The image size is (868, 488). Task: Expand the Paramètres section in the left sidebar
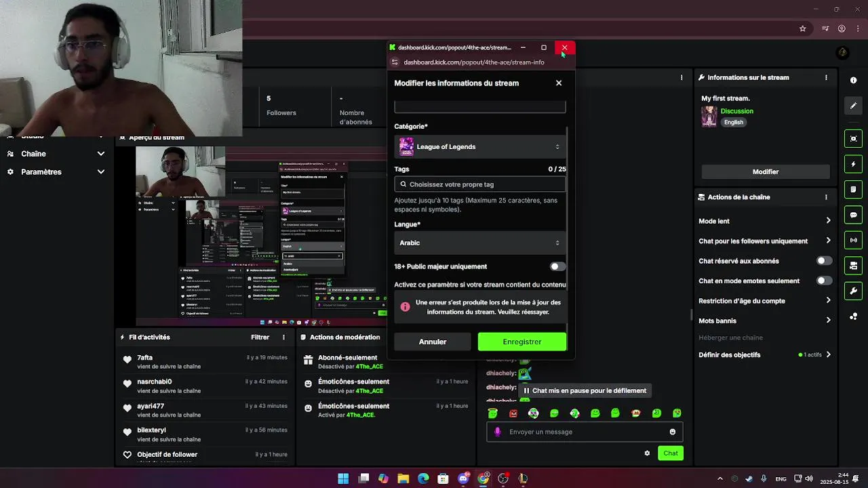pyautogui.click(x=100, y=172)
